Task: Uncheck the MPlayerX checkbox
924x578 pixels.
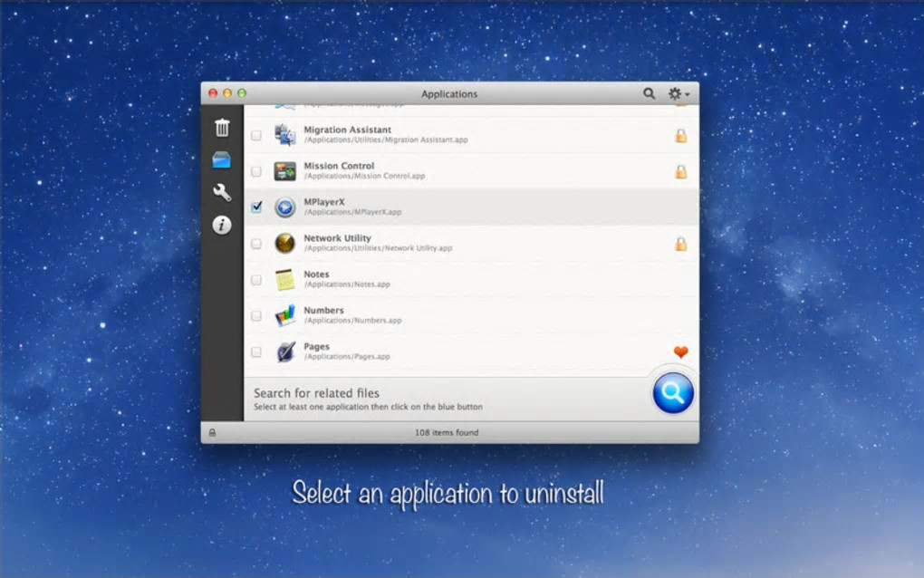Action: pyautogui.click(x=256, y=207)
